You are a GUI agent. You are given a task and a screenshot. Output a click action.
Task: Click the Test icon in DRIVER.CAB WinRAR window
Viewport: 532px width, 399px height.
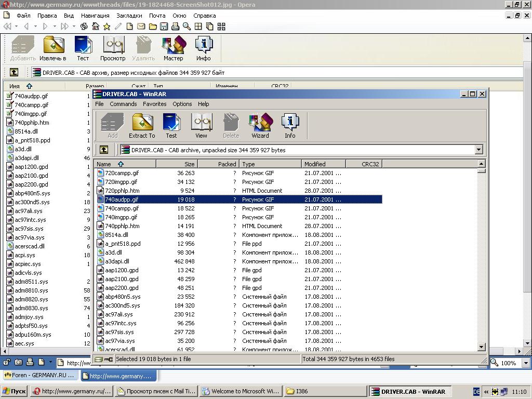[x=171, y=126]
